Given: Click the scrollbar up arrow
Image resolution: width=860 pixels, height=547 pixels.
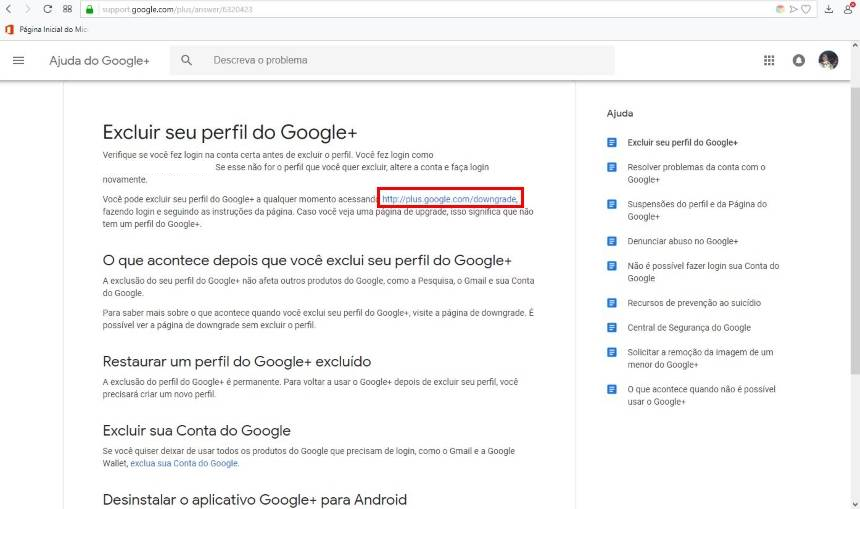Looking at the screenshot, I should coord(855,46).
